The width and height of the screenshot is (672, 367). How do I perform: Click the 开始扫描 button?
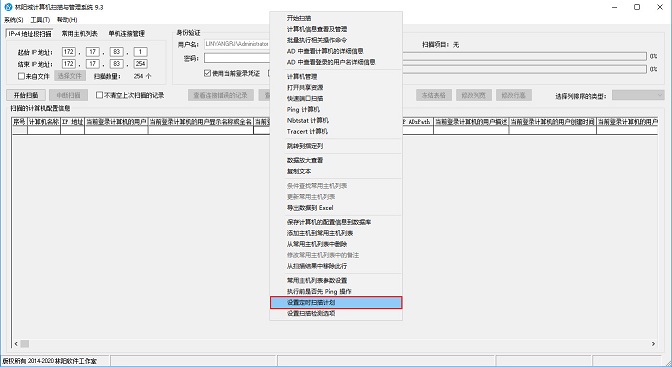click(x=26, y=95)
